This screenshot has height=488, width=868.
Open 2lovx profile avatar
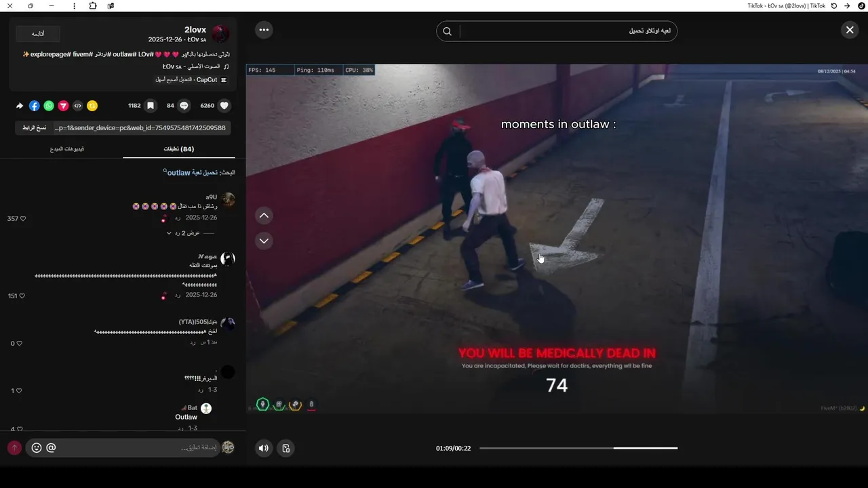221,34
